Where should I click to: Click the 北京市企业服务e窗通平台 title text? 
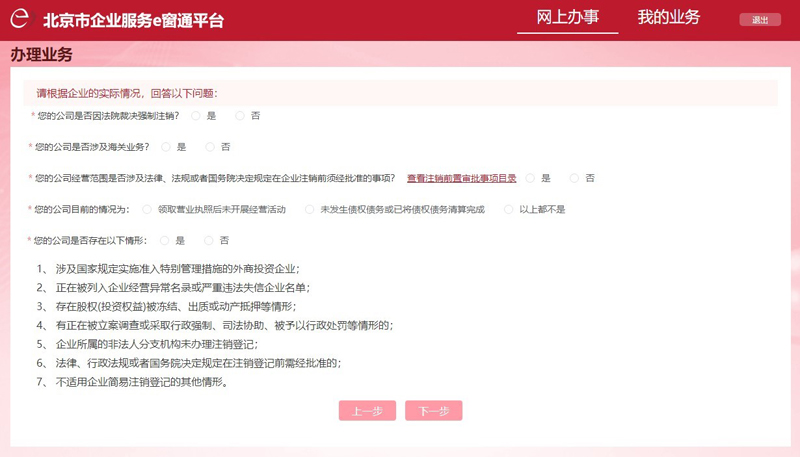point(133,20)
